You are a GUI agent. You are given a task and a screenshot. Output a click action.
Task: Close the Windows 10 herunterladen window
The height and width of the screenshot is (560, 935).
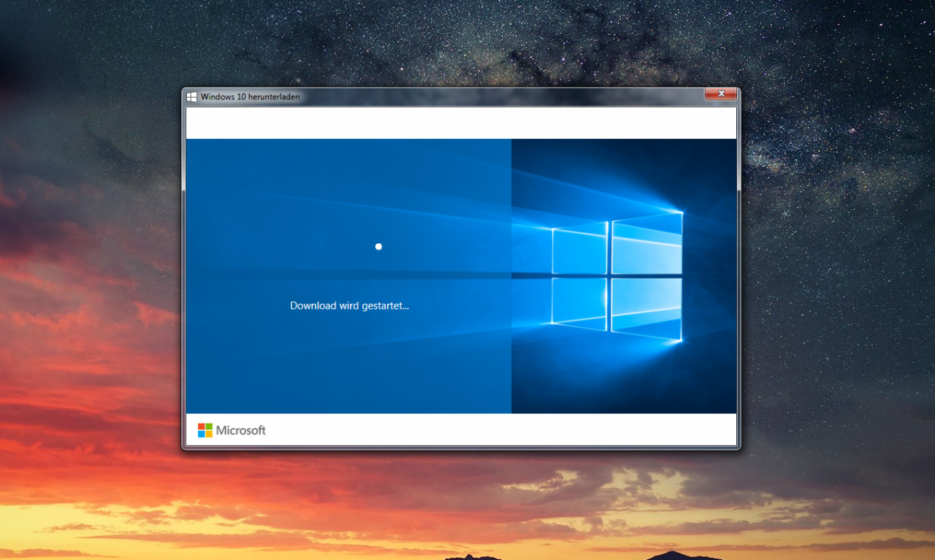click(720, 94)
